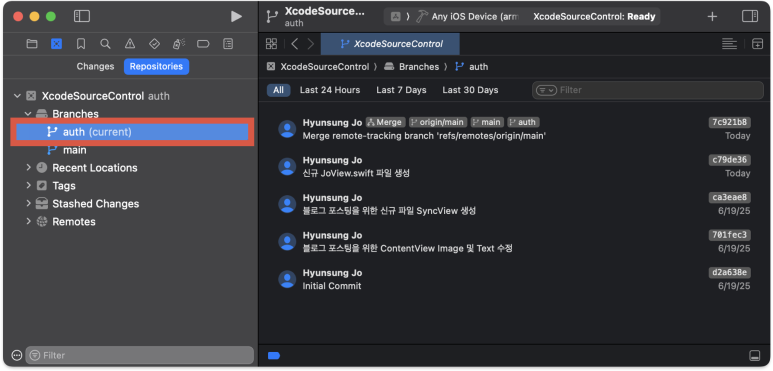Open the commit filter options dropdown
Image resolution: width=773 pixels, height=371 pixels.
pyautogui.click(x=546, y=90)
